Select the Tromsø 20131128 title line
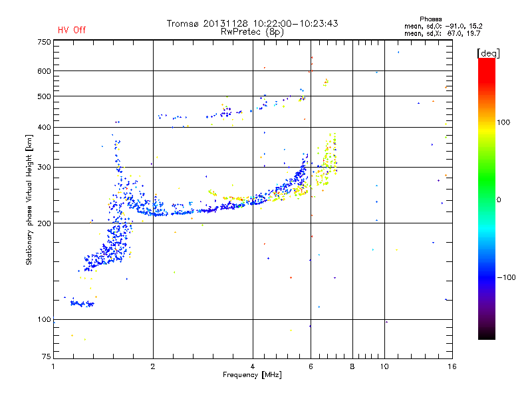 [x=252, y=23]
